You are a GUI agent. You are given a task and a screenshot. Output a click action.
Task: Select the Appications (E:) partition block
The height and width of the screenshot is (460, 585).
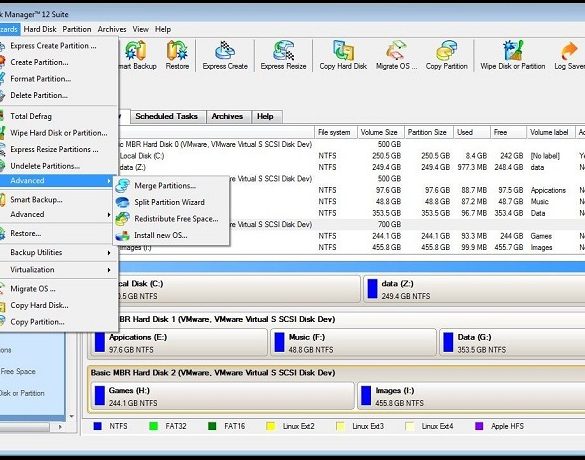coord(179,342)
